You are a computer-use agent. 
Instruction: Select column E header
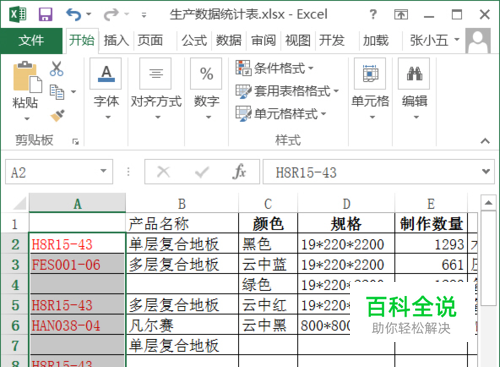431,203
